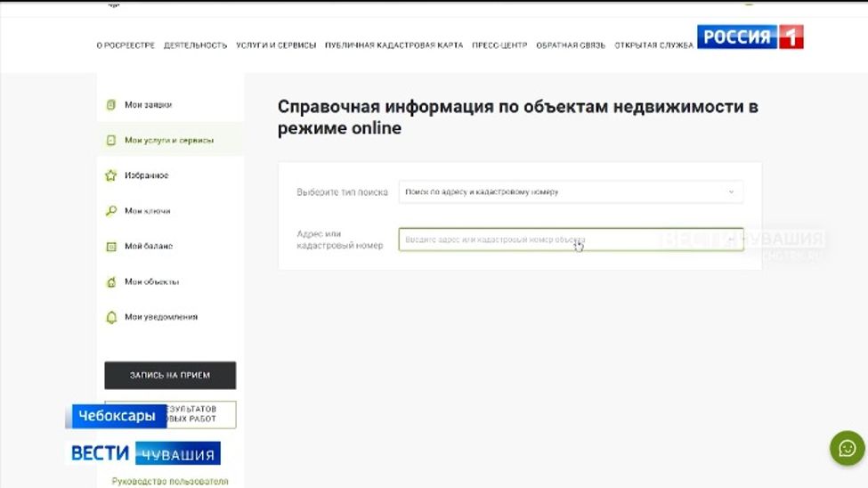Click the Мои уведомления bell icon

click(x=111, y=317)
